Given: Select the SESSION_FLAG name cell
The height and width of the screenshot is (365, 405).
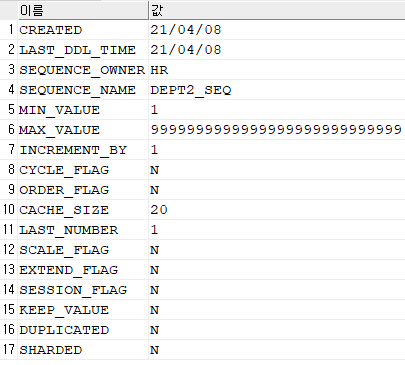Looking at the screenshot, I should [83, 290].
